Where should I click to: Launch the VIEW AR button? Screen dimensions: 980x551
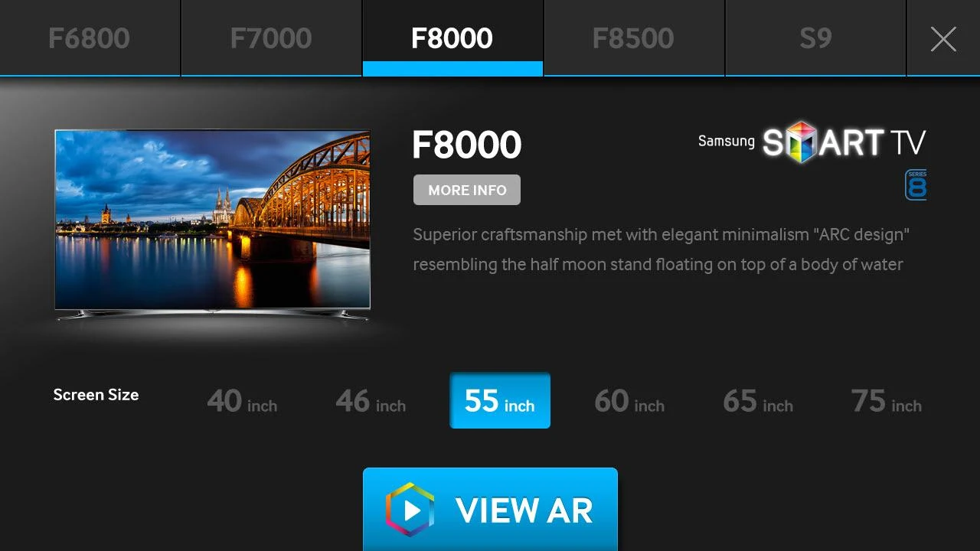pyautogui.click(x=490, y=509)
